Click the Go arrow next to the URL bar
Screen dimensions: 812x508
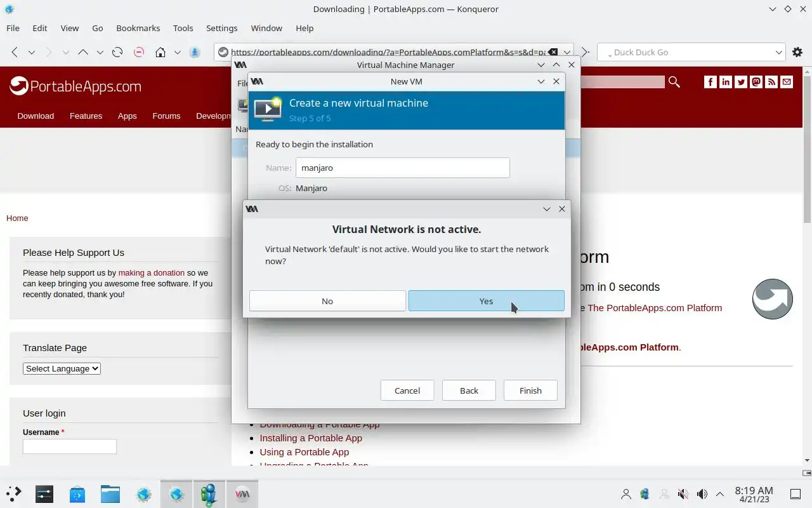click(586, 52)
